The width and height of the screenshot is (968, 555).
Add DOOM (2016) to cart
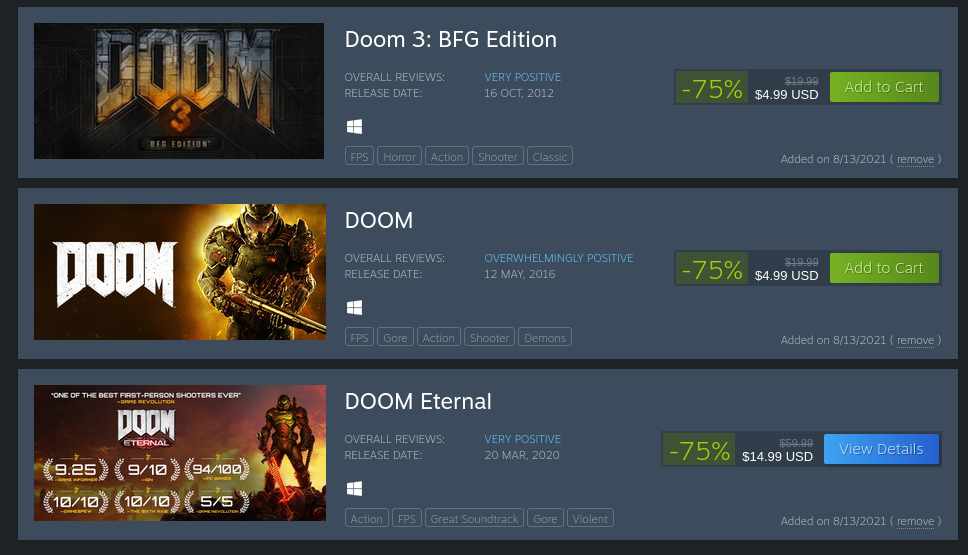click(x=884, y=268)
